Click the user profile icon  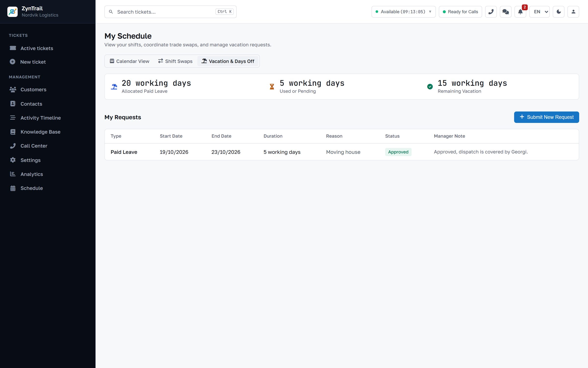coord(573,12)
